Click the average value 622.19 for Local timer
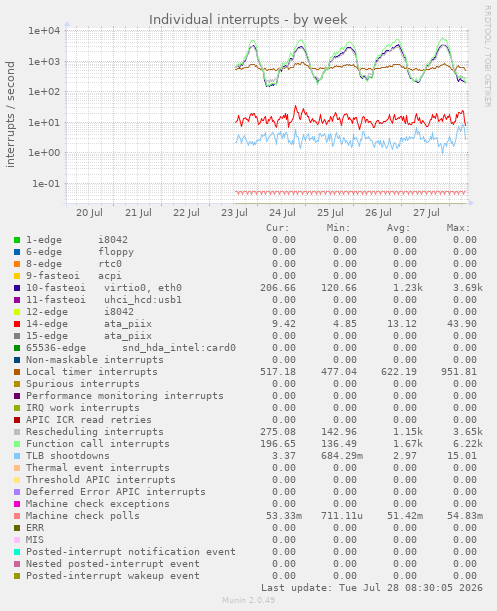The height and width of the screenshot is (611, 497). coord(399,372)
